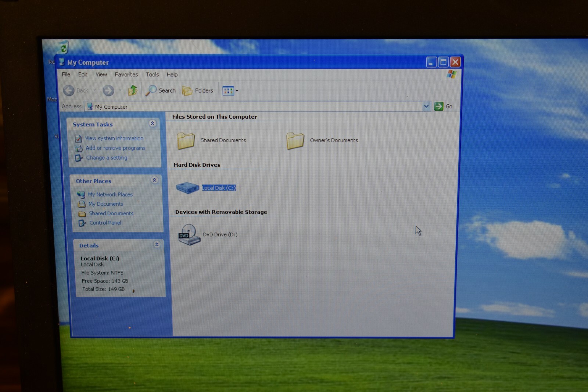The width and height of the screenshot is (588, 392).
Task: Click the My Computer title bar icon
Action: click(62, 62)
